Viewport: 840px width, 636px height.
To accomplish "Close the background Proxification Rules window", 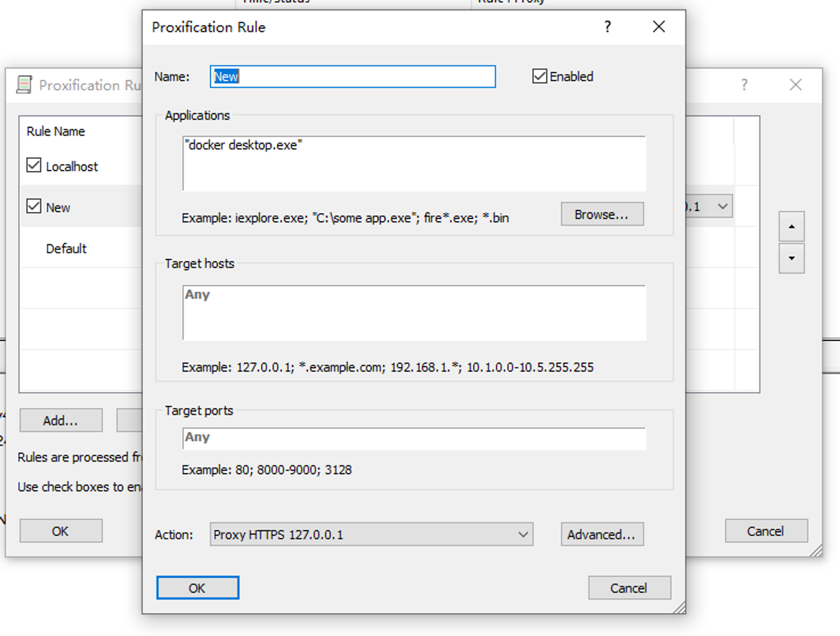I will coord(795,84).
